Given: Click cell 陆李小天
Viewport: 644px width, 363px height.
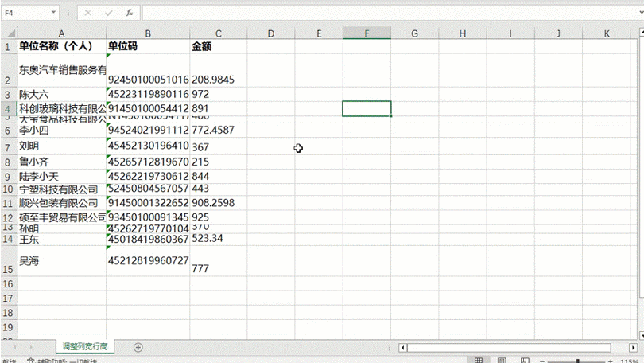Looking at the screenshot, I should [61, 177].
